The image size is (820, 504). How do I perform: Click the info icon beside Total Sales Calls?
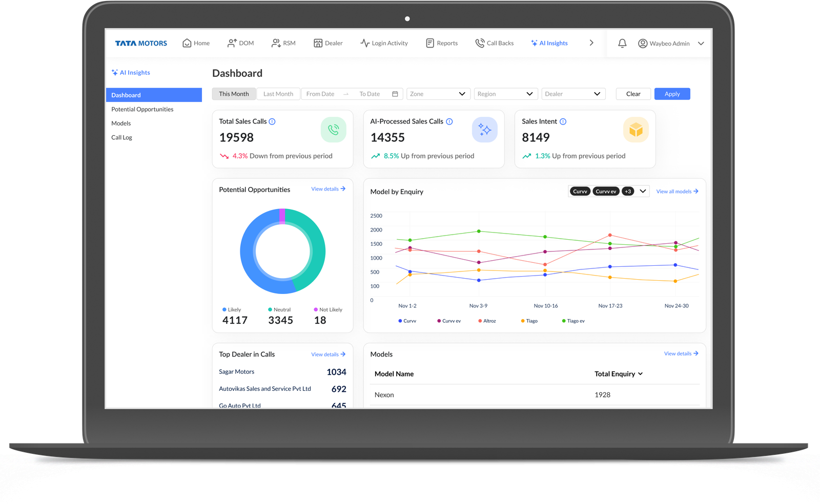272,122
